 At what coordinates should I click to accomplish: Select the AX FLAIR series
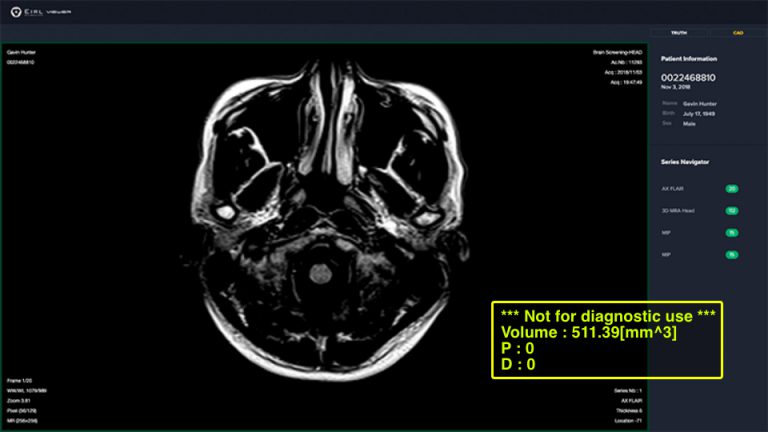pos(672,189)
